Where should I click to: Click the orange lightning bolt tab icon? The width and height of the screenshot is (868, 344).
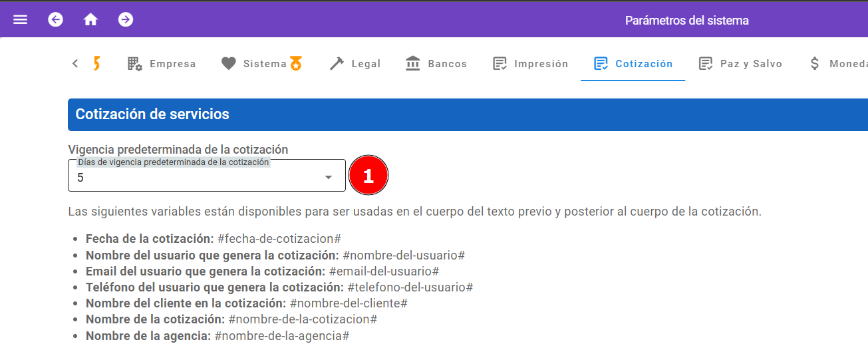coord(96,64)
